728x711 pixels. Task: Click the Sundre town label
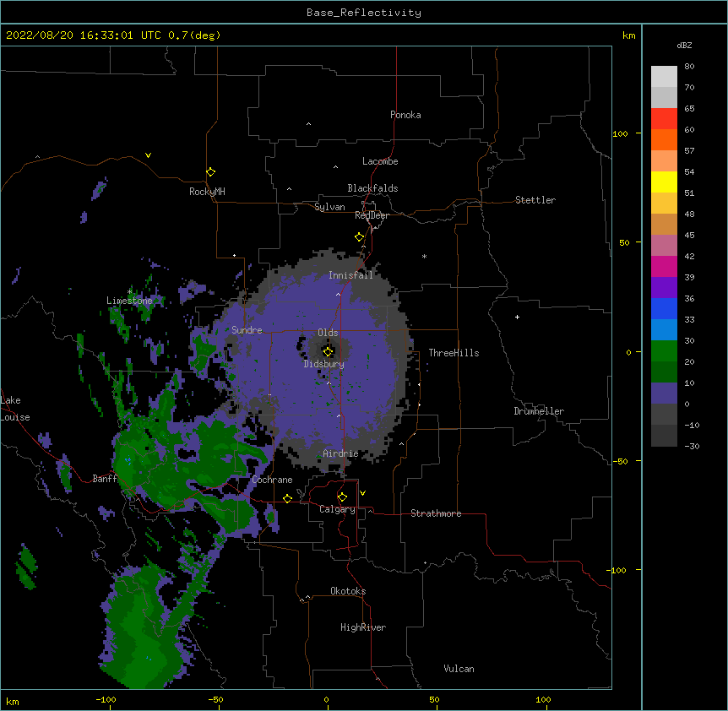click(x=247, y=330)
